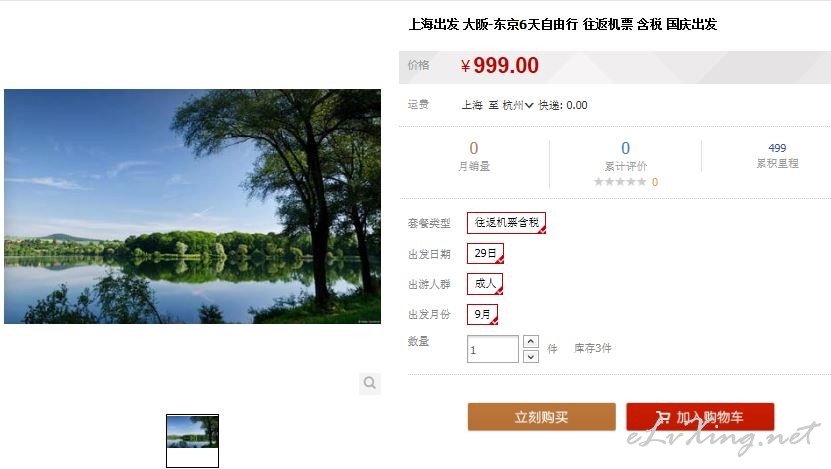Image resolution: width=831 pixels, height=469 pixels.
Task: Click the 月销量 monthly sales figure
Action: pyautogui.click(x=473, y=148)
